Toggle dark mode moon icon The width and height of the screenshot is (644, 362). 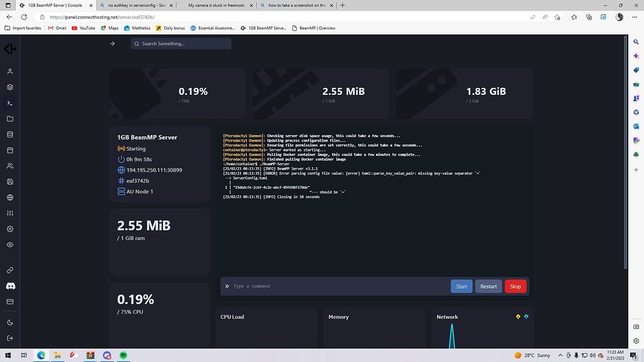[10, 322]
